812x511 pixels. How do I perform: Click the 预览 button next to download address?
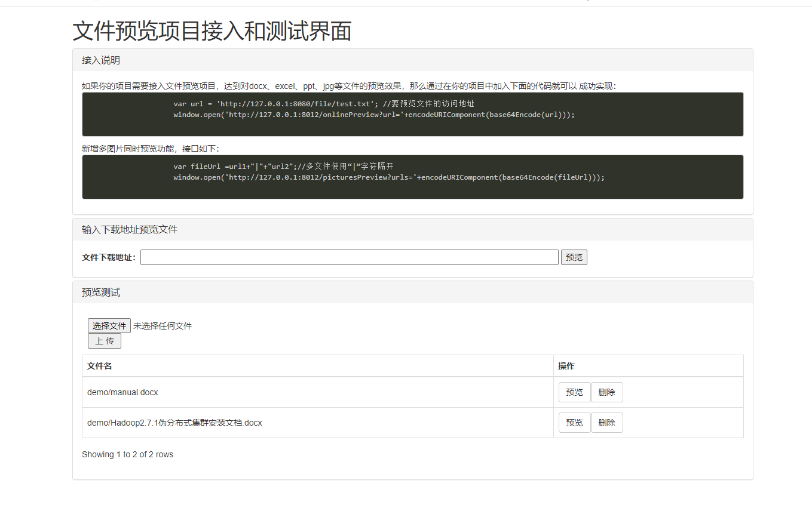coord(574,257)
